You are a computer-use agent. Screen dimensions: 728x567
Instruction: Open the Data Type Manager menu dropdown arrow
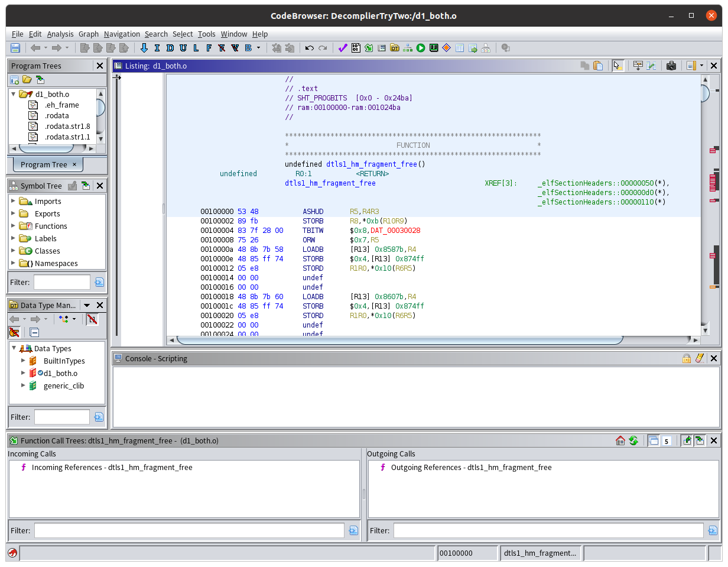pyautogui.click(x=87, y=305)
